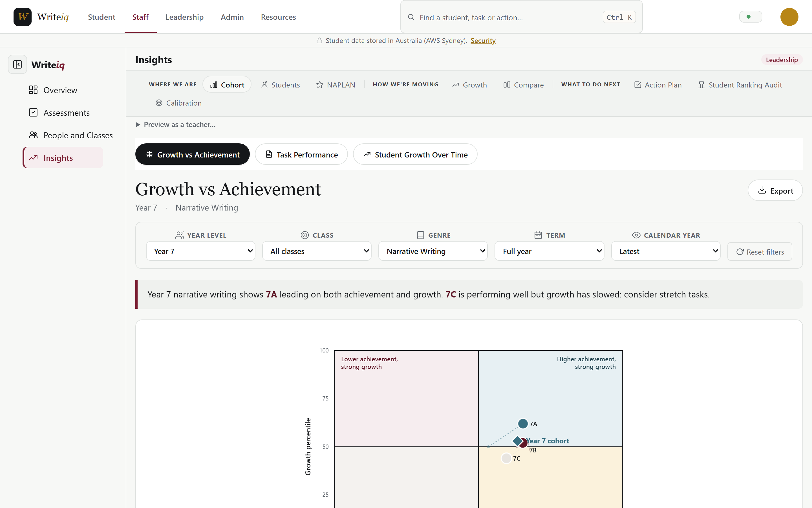Open the Leadership top tab
The width and height of the screenshot is (812, 508).
184,17
